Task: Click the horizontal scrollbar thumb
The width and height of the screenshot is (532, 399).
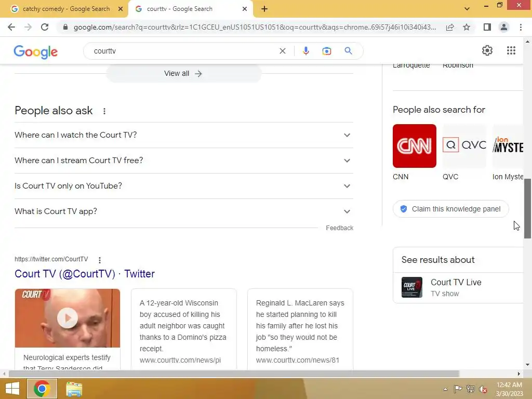Action: [234, 374]
